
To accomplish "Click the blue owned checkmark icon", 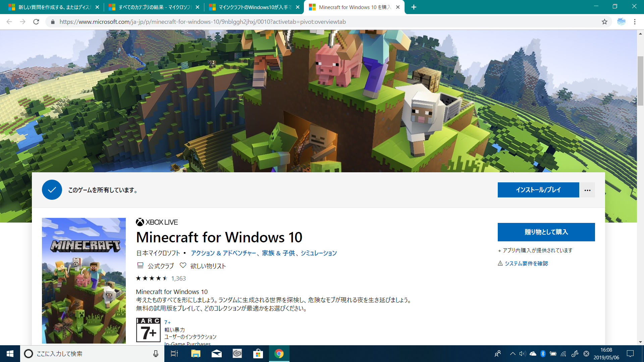I will point(52,190).
